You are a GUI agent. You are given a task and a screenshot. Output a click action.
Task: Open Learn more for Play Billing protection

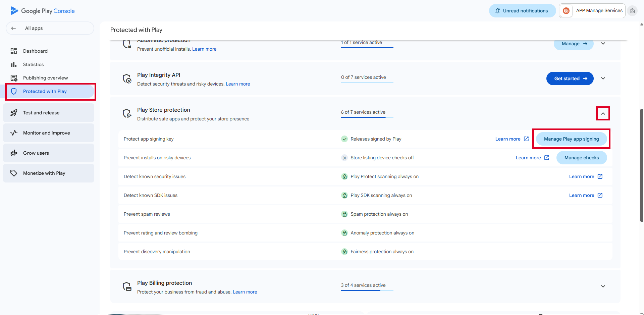point(245,292)
